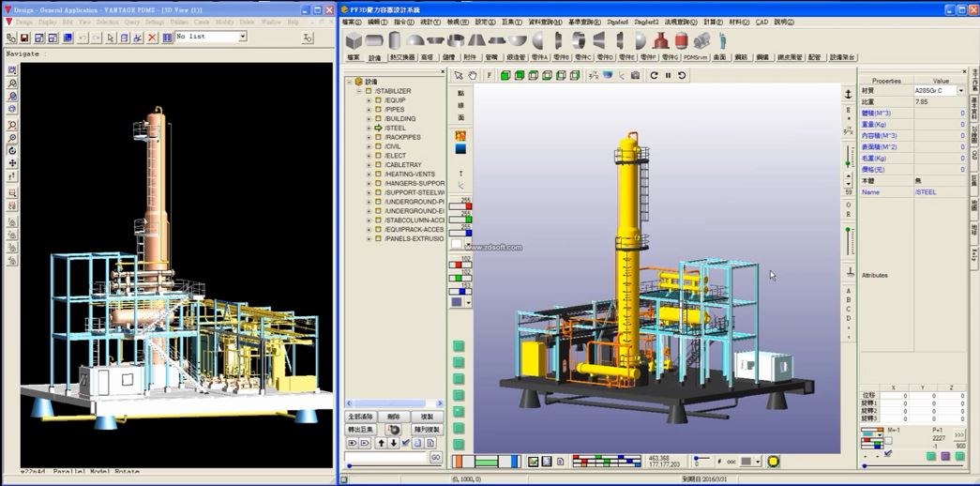Screen dimensions: 980x486
Task: Open the CAD menu in PV3D
Action: 761,22
